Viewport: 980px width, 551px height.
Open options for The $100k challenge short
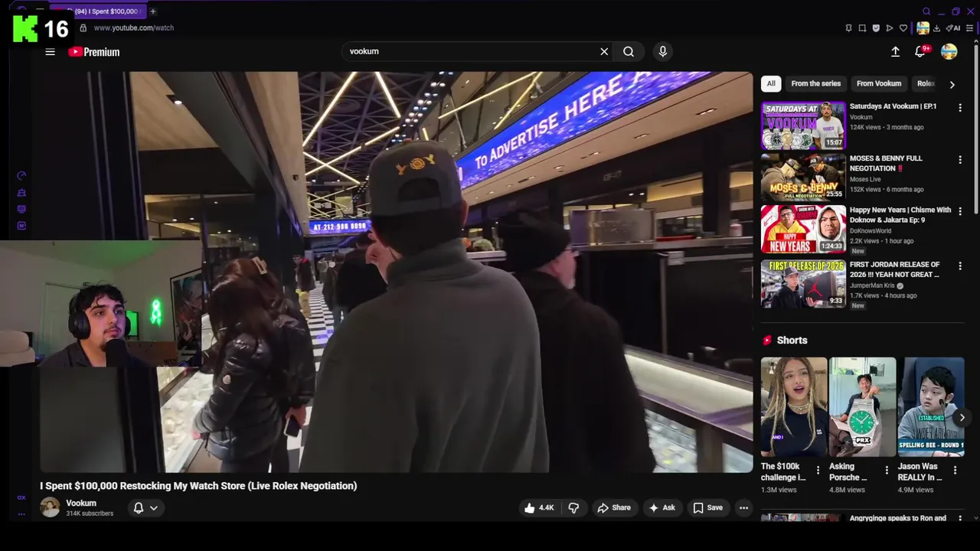coord(818,470)
